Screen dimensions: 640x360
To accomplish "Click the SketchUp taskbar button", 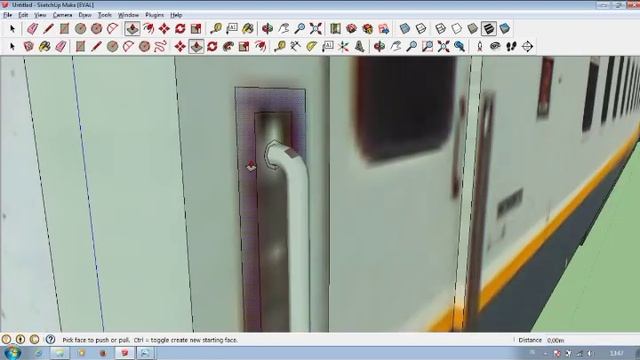I will 124,353.
